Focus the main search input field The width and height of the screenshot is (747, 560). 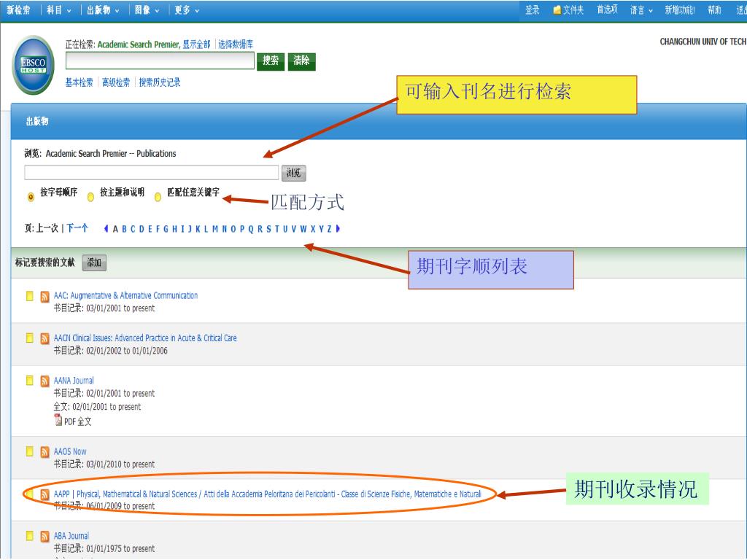coord(160,61)
